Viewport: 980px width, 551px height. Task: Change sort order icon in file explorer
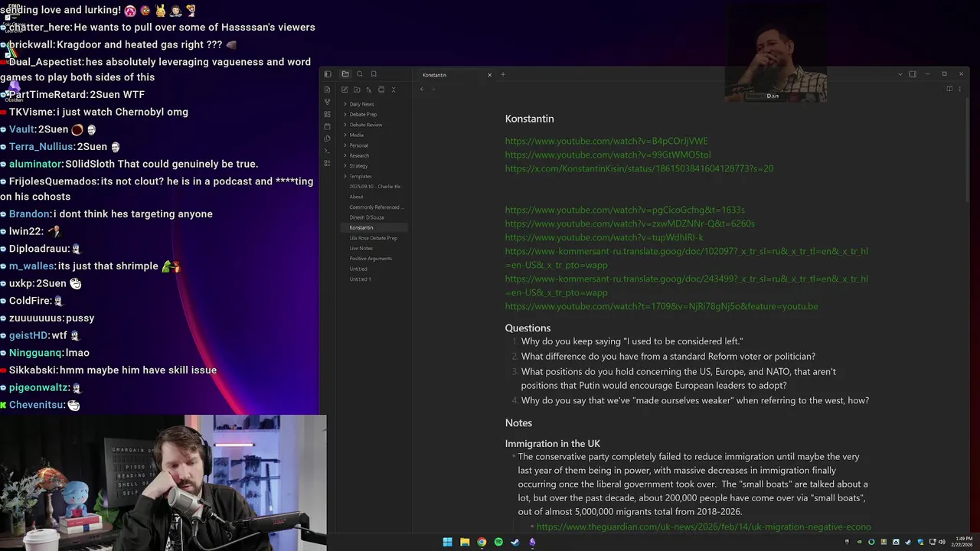tap(369, 90)
